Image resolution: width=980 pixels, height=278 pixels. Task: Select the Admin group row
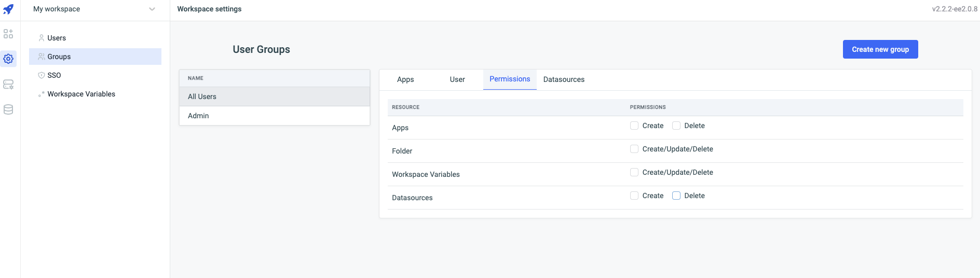(x=274, y=116)
